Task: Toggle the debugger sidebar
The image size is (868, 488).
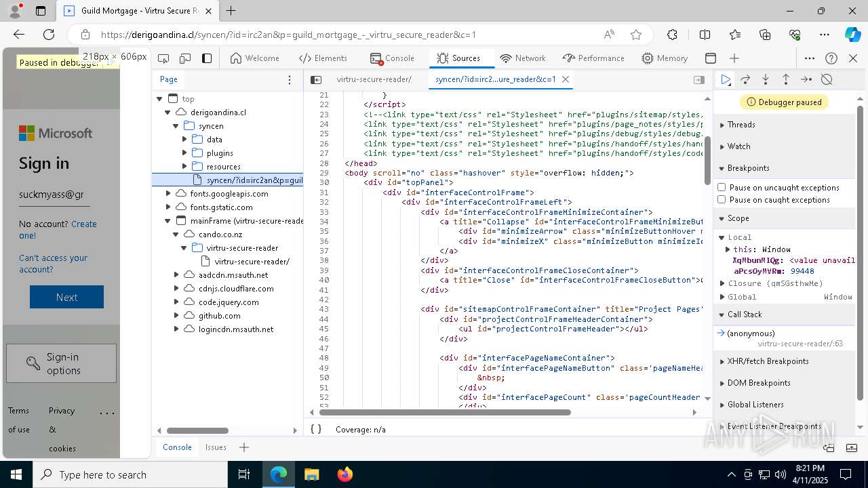Action: (699, 79)
